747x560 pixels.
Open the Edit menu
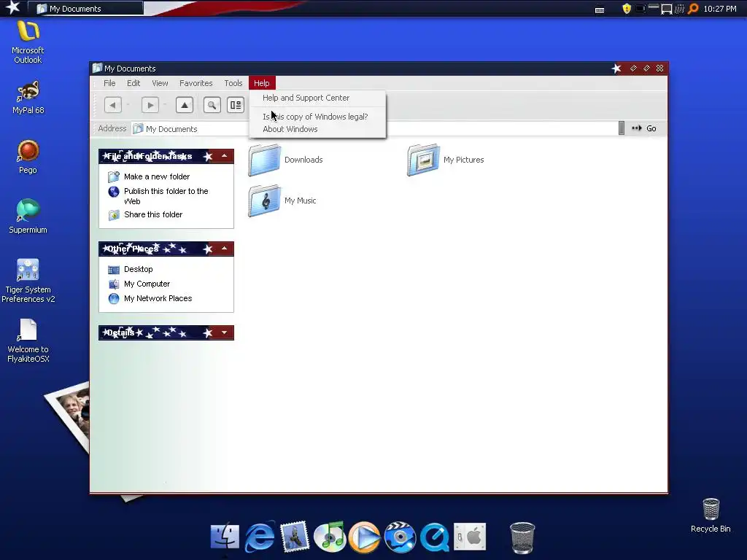133,83
